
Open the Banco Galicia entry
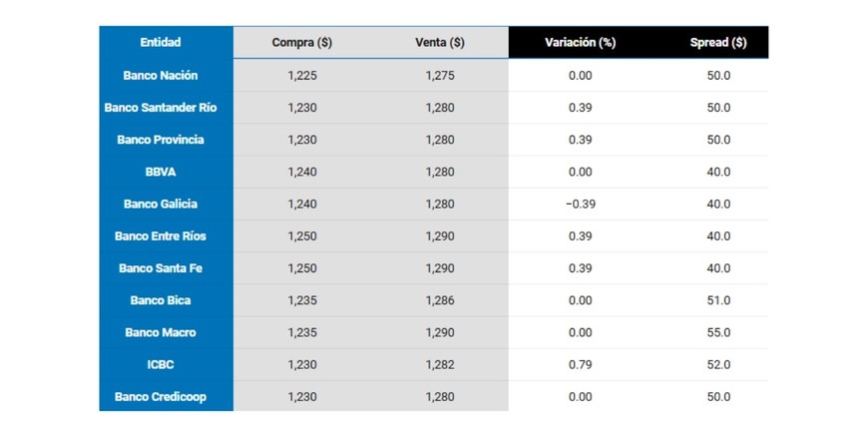pos(161,204)
